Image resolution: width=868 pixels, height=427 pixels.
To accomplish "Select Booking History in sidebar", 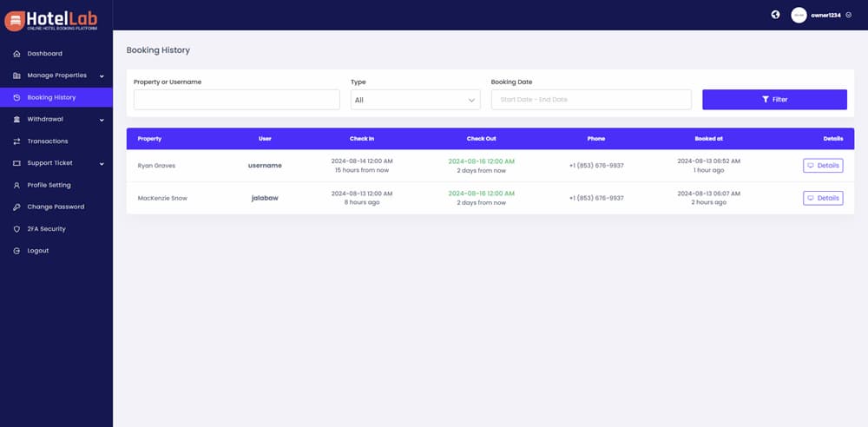I will coord(56,97).
